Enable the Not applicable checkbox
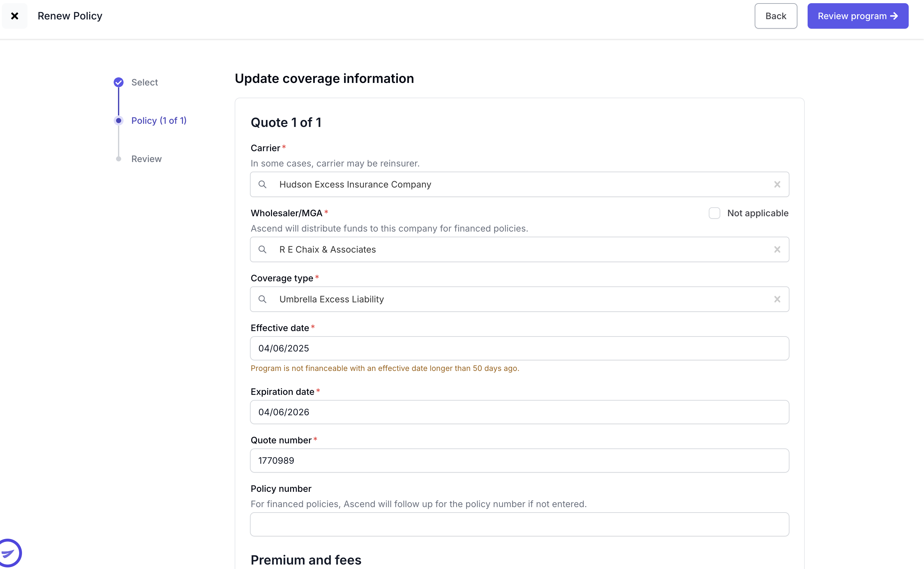The height and width of the screenshot is (569, 924). tap(714, 213)
